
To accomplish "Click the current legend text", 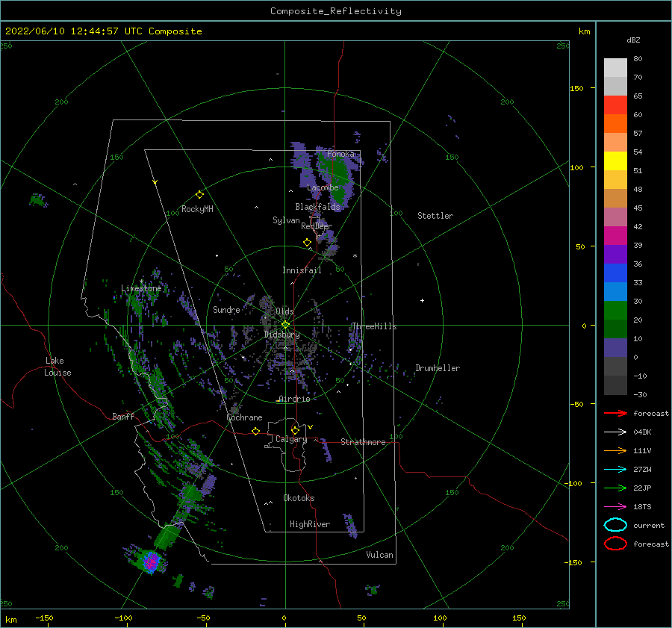I will [649, 525].
